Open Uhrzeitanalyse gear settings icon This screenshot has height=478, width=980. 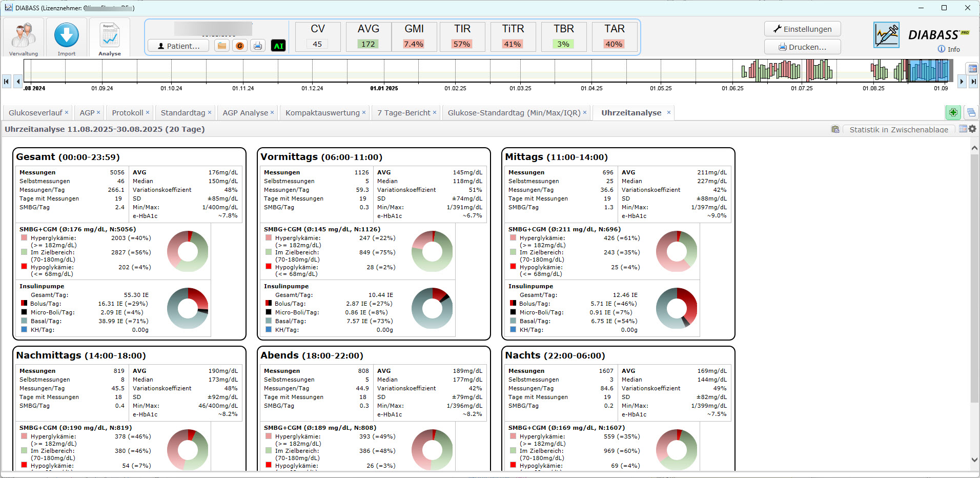972,129
